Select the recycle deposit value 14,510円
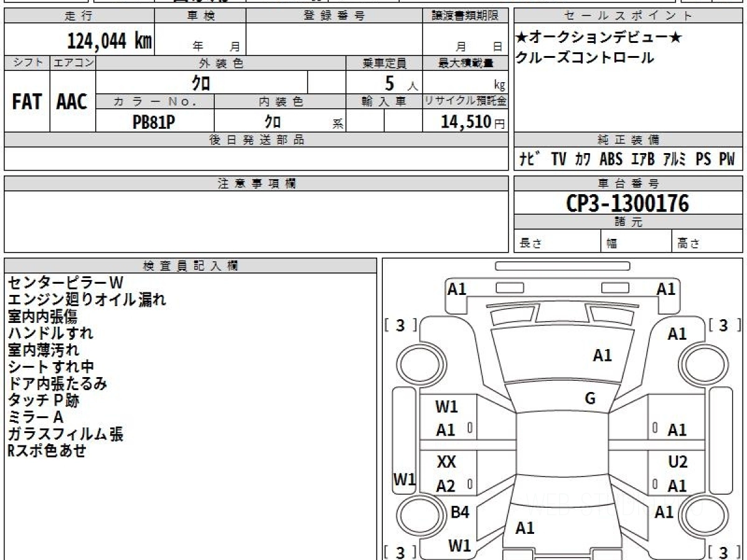This screenshot has height=560, width=747. point(473,122)
